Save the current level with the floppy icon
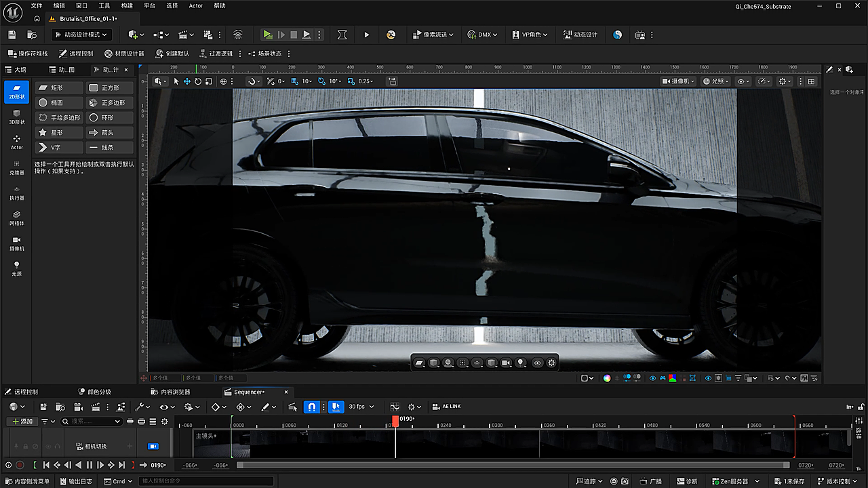868x488 pixels. pyautogui.click(x=12, y=35)
